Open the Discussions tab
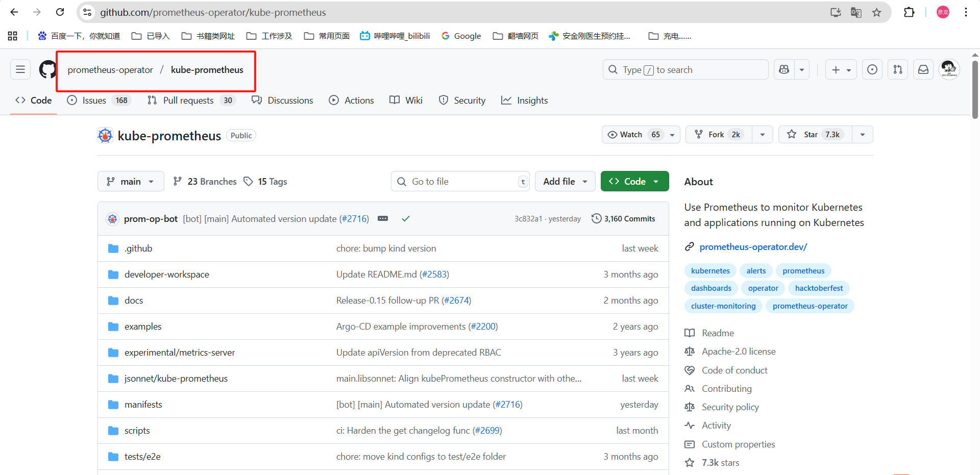The height and width of the screenshot is (475, 980). [x=282, y=101]
